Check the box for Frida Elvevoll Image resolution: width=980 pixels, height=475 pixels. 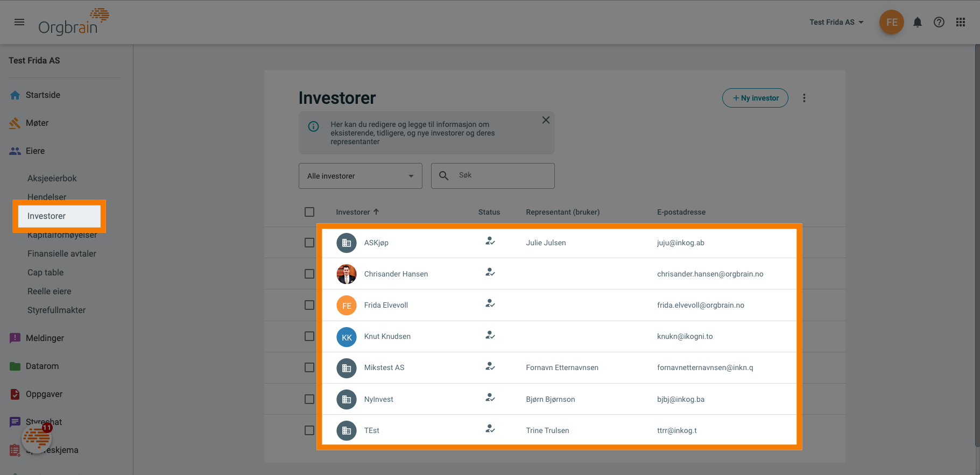coord(309,305)
